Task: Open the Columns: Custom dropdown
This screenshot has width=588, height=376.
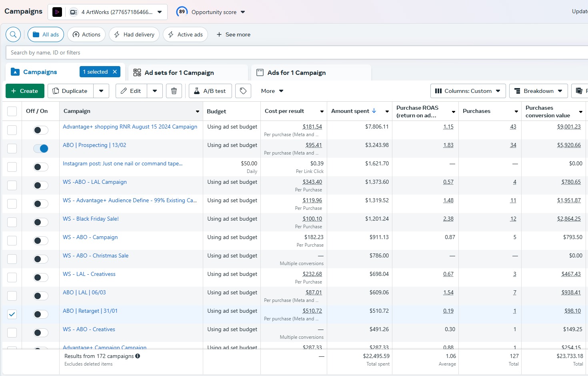Action: click(x=468, y=91)
